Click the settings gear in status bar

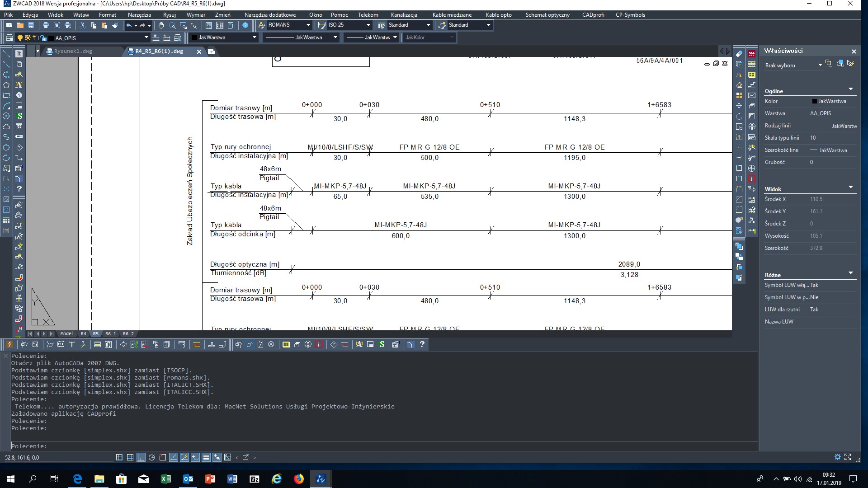click(837, 457)
